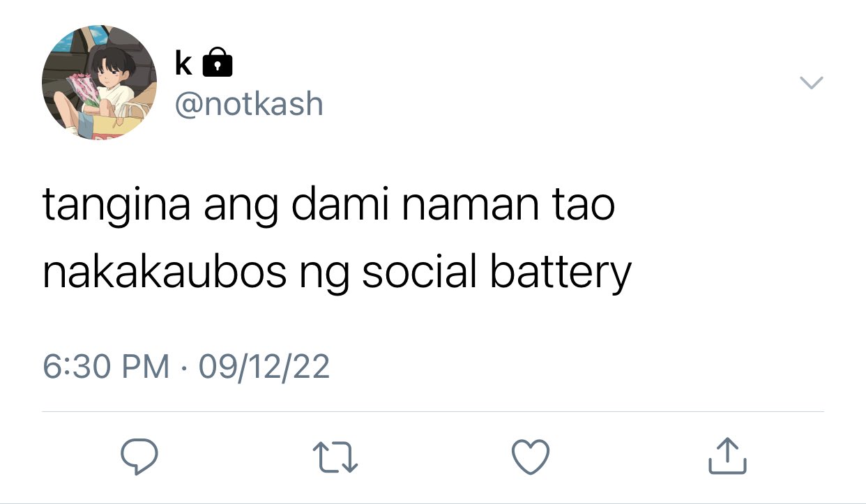This screenshot has height=504, width=866.
Task: Click the 6:30 PM timestamp
Action: coord(106,367)
